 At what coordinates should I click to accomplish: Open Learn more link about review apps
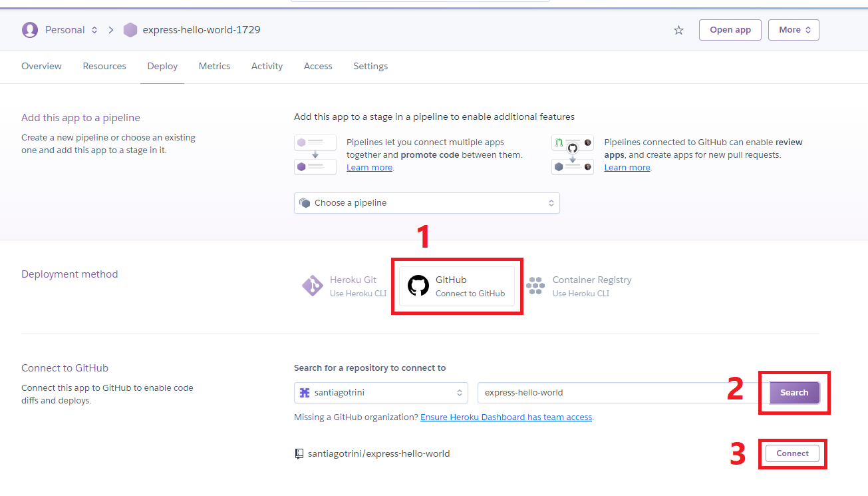click(x=627, y=168)
